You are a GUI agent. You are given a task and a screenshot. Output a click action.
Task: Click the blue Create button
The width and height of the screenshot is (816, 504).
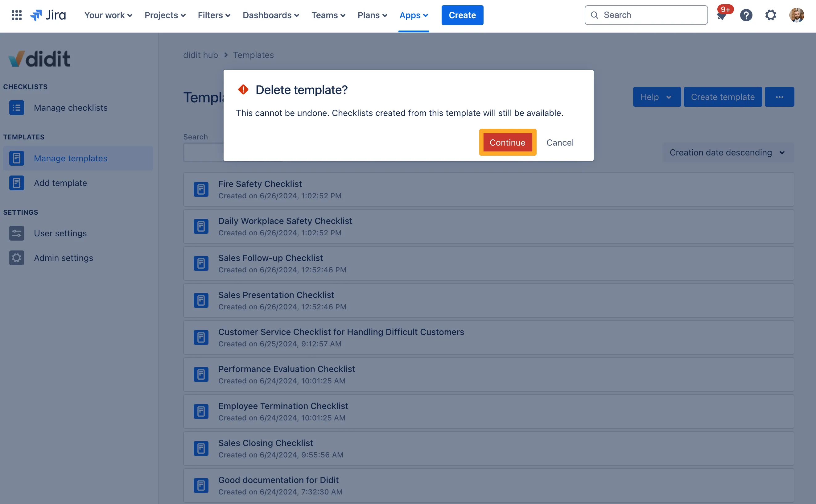[462, 15]
